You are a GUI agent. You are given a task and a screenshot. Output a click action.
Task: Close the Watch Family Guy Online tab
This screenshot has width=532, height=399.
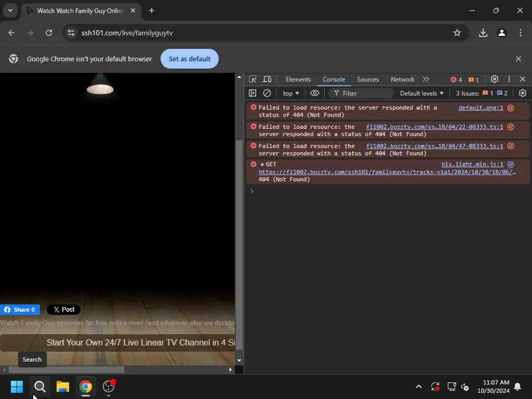133,10
